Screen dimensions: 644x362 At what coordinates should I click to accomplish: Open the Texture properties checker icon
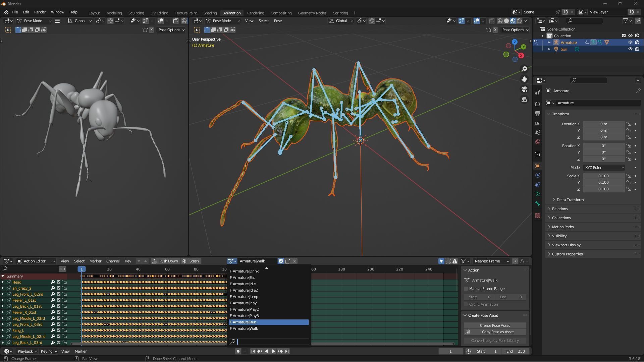(x=538, y=216)
